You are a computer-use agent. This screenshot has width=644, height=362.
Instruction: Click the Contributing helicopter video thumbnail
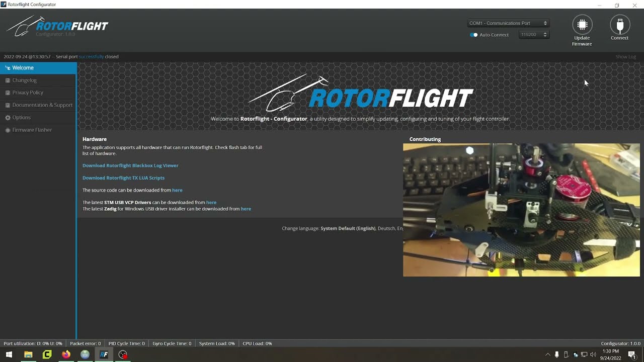521,210
